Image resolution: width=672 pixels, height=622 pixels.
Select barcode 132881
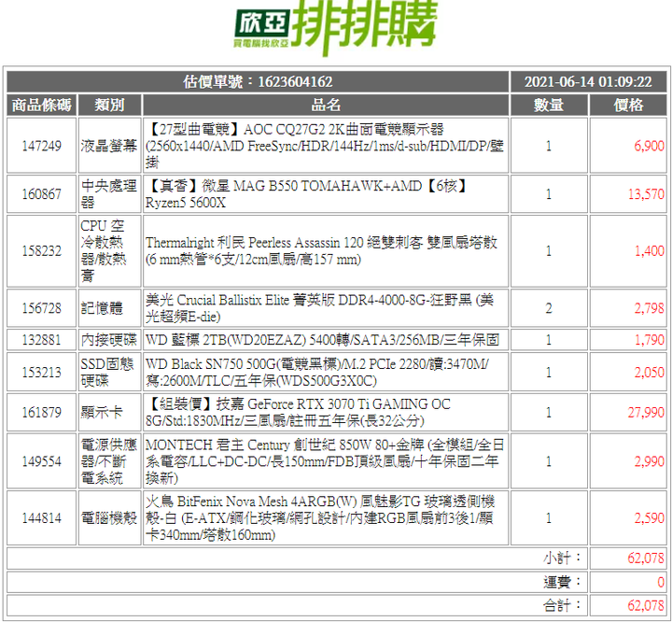42,340
